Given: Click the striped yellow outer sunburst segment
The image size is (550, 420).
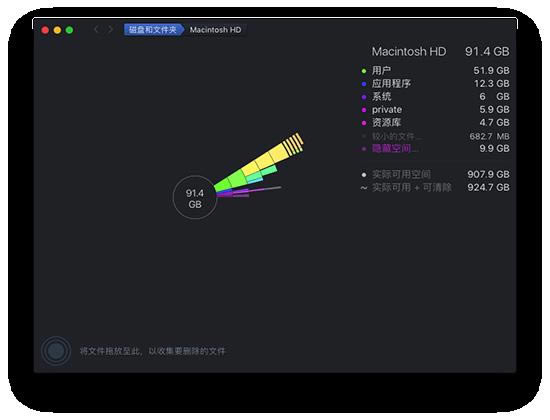Looking at the screenshot, I should click(293, 144).
